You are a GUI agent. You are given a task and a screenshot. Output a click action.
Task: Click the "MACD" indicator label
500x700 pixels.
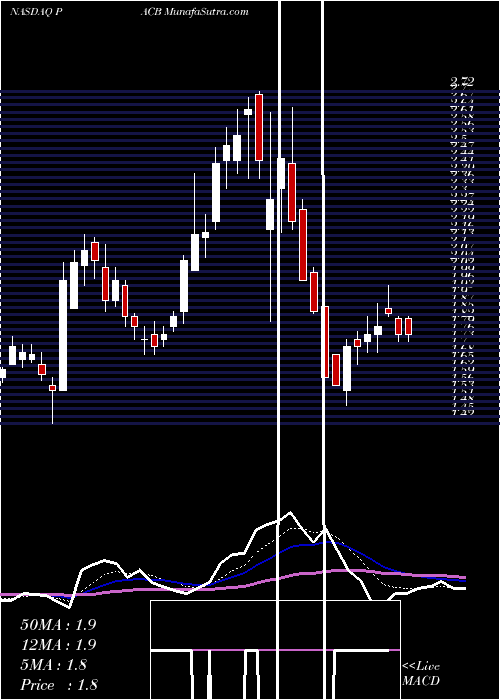(421, 681)
